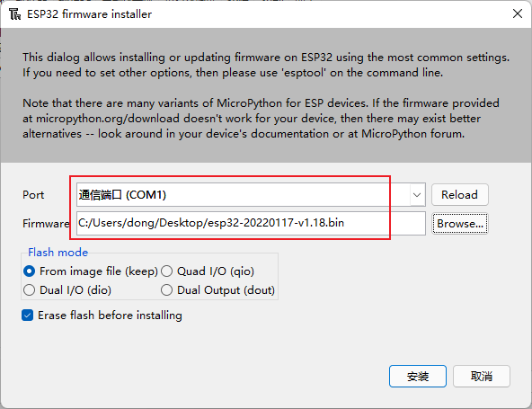The height and width of the screenshot is (409, 532).
Task: Click into the Firmware file path field
Action: pyautogui.click(x=251, y=223)
